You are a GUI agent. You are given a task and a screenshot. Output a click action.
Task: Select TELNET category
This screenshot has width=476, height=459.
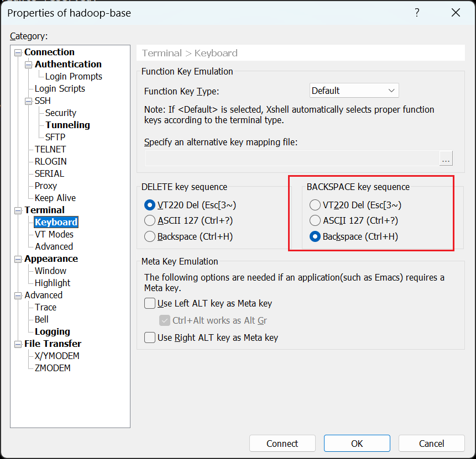click(x=50, y=149)
